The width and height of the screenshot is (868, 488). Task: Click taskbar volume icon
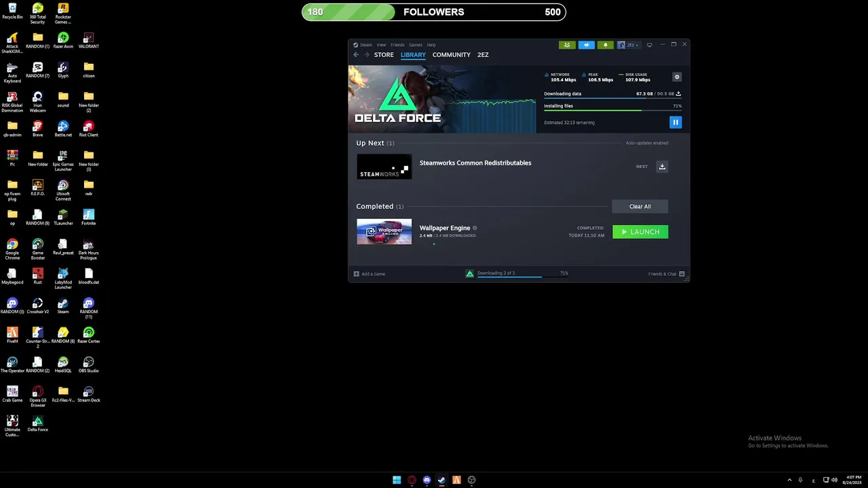tap(834, 480)
